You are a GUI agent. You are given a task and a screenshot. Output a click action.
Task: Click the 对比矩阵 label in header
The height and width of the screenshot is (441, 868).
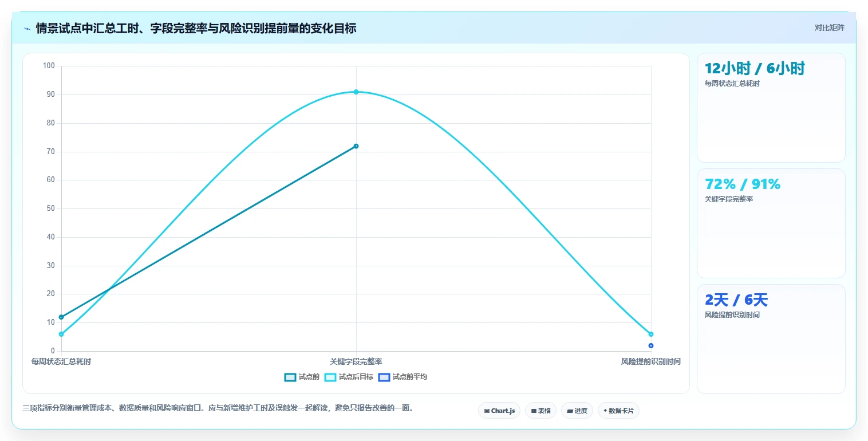(x=829, y=27)
